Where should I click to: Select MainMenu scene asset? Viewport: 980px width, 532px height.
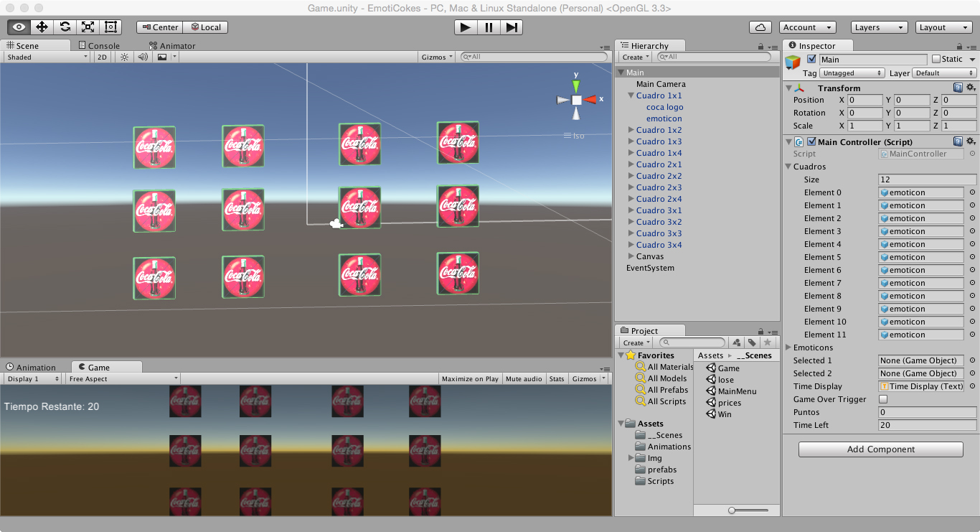click(730, 391)
